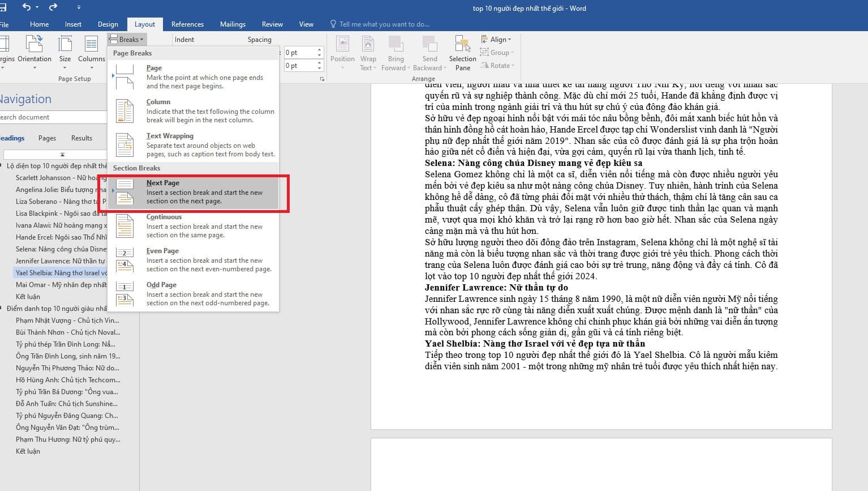Switch to the Pages navigation tab

47,138
